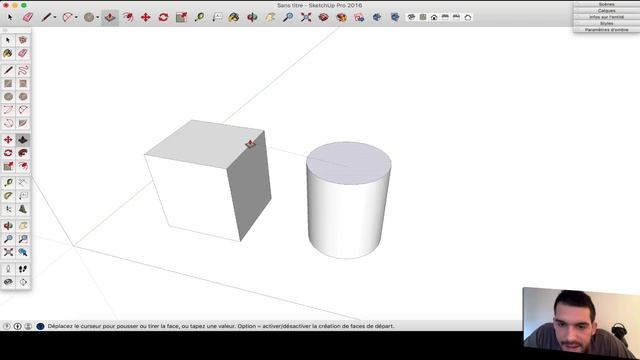Open Extension Warehouse from top toolbar
640x360 pixels.
coord(342,17)
